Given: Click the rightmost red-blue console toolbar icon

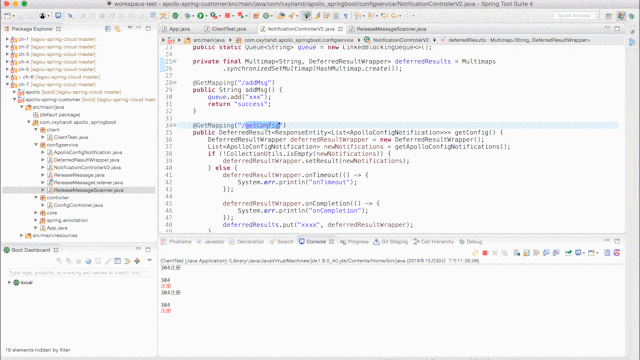Looking at the screenshot, I should pyautogui.click(x=617, y=253).
